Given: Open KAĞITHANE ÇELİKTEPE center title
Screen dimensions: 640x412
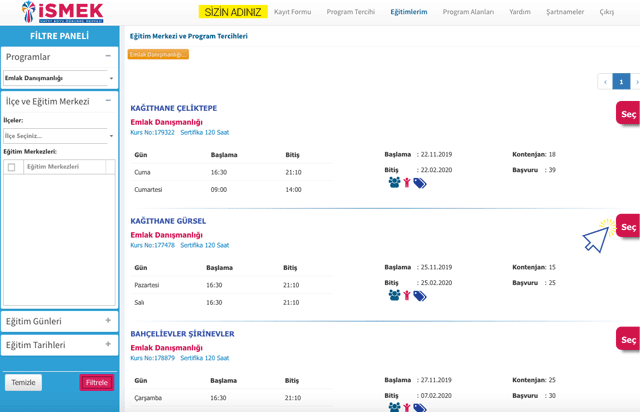Looking at the screenshot, I should [x=173, y=108].
